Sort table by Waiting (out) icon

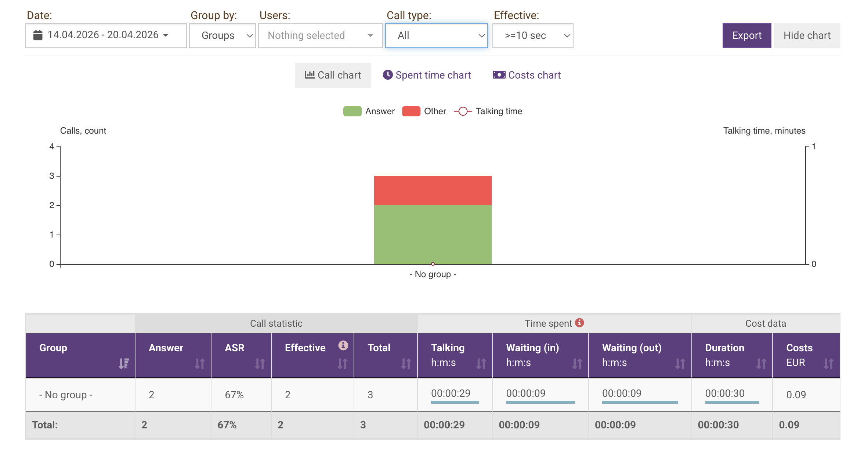click(680, 364)
